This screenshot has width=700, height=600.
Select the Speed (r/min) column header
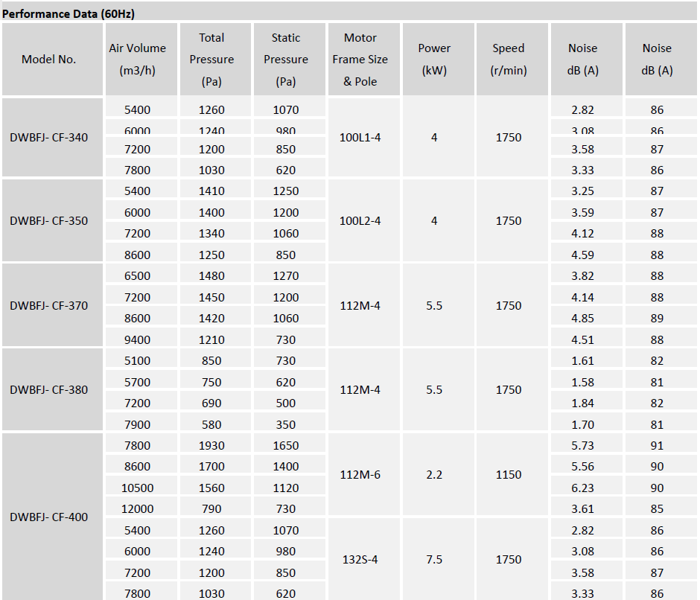[x=509, y=60]
